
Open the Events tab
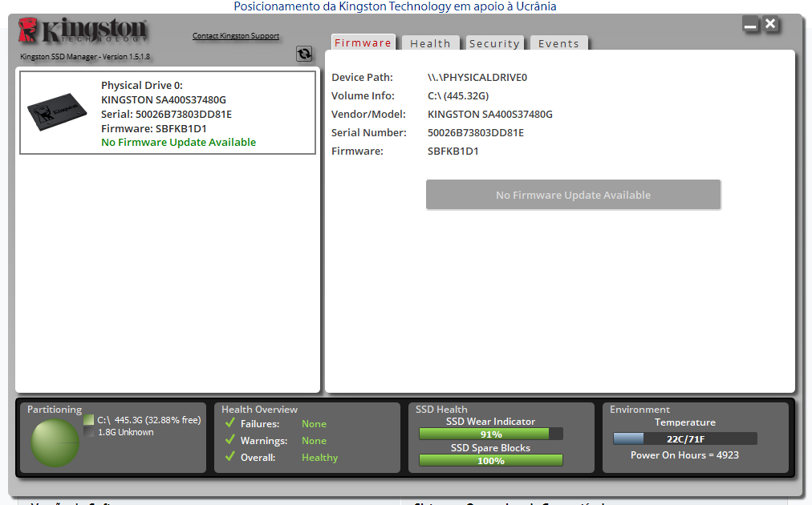[558, 43]
